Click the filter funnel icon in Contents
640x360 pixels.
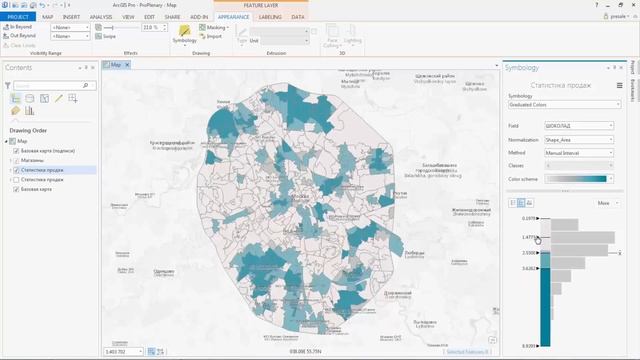tap(8, 85)
